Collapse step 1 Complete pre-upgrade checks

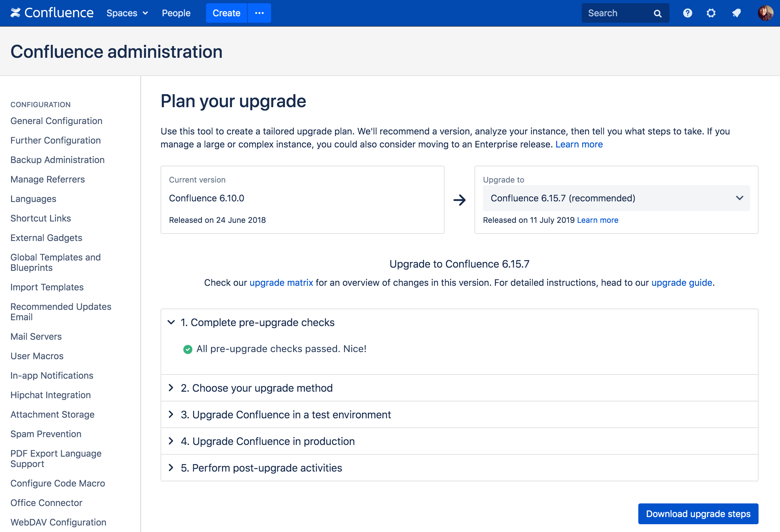tap(172, 322)
